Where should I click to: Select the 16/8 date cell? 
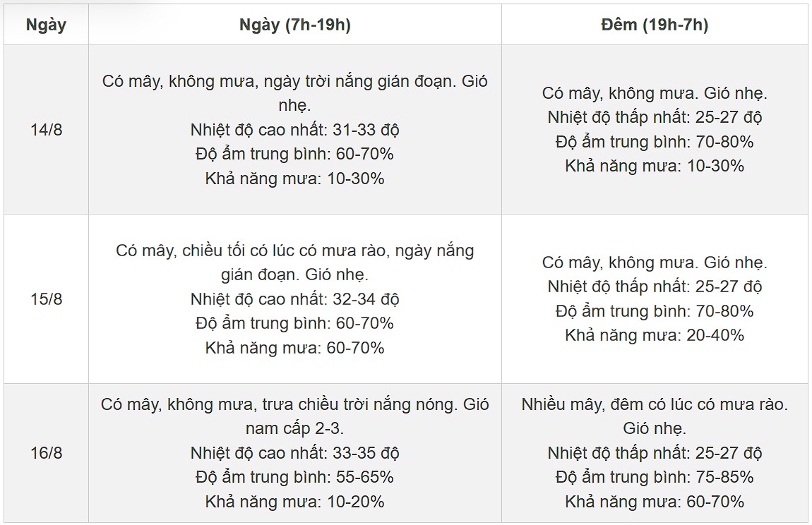pos(46,453)
